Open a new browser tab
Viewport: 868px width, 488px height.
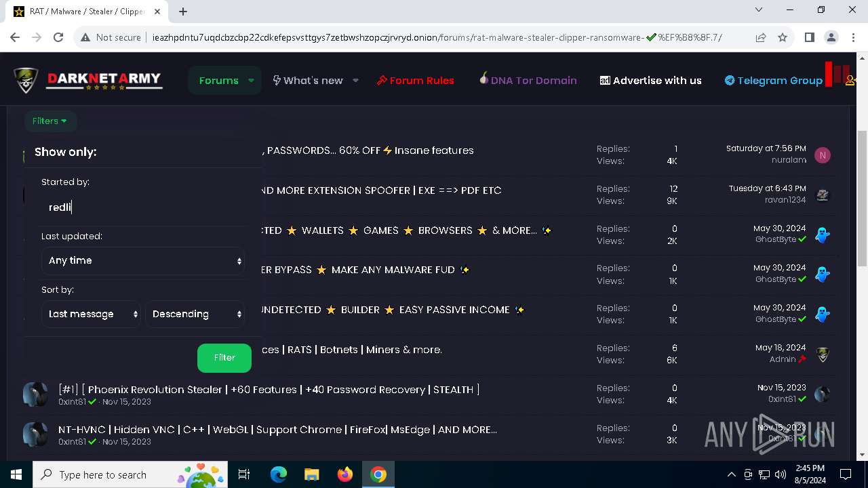click(183, 12)
